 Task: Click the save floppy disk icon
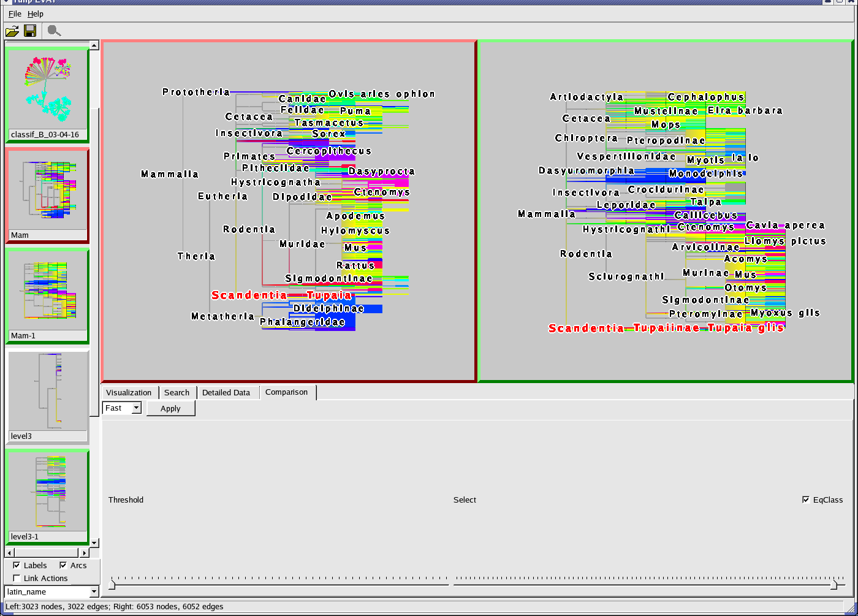(x=30, y=31)
